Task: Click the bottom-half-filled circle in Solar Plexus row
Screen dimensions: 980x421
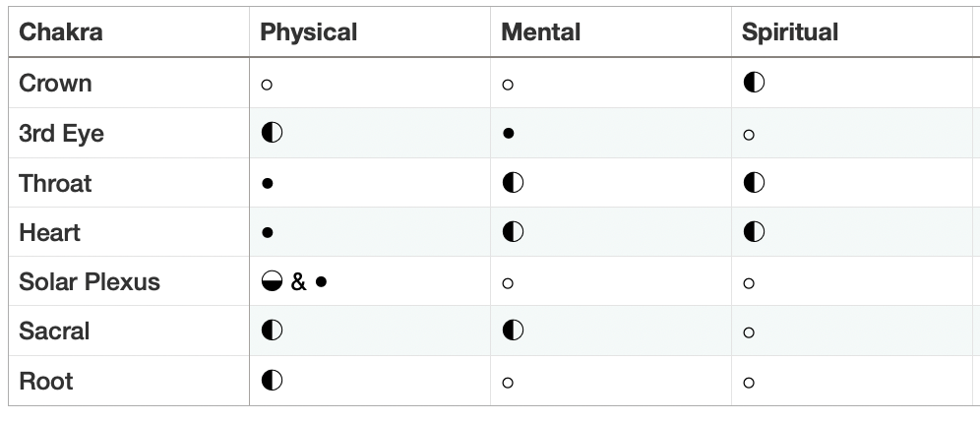Action: [x=272, y=281]
